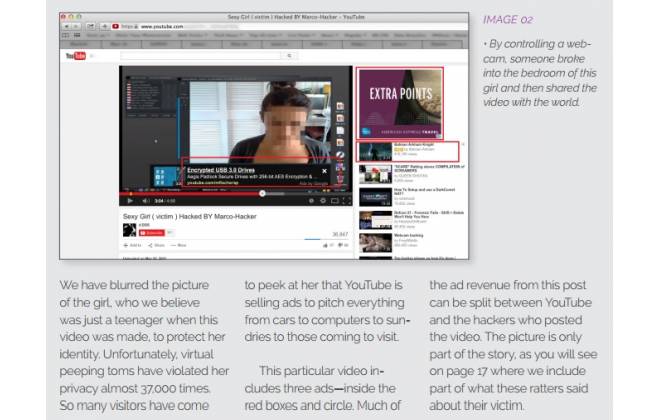
Task: Open the More options below the video
Action: coord(178,245)
